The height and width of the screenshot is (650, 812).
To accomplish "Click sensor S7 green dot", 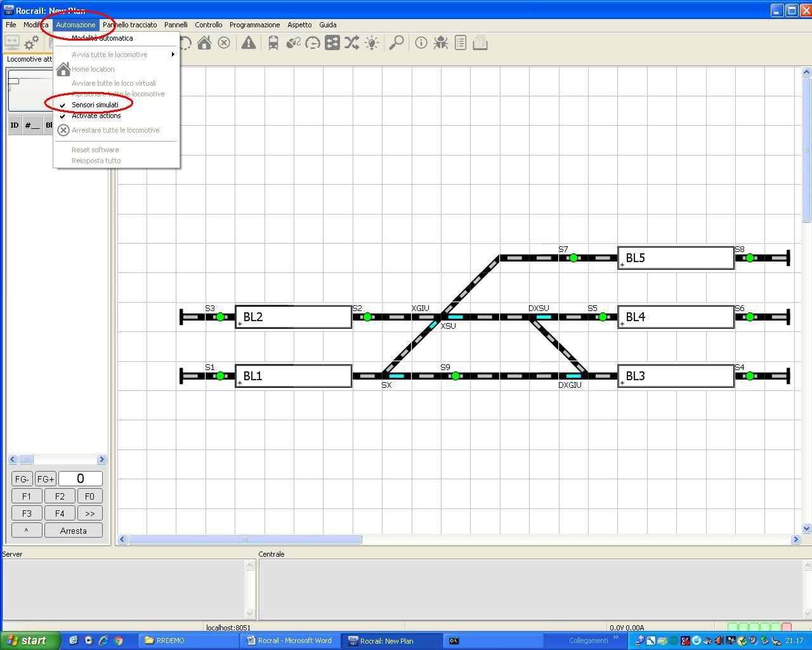I will pos(573,258).
